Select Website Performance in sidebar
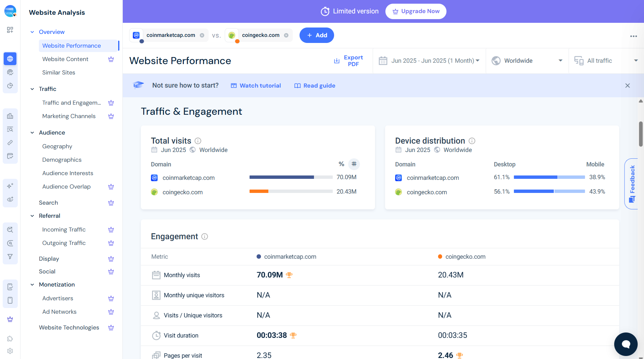This screenshot has width=644, height=359. pyautogui.click(x=78, y=46)
